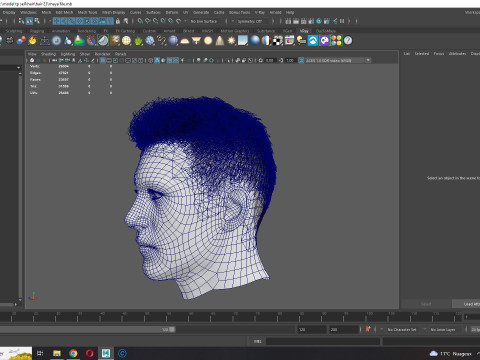This screenshot has height=360, width=480.
Task: Open the No Character Set dropdown
Action: point(403,329)
